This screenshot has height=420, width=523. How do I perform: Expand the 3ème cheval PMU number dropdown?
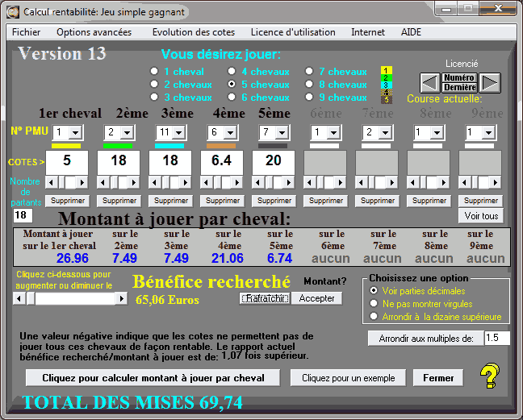[x=178, y=131]
